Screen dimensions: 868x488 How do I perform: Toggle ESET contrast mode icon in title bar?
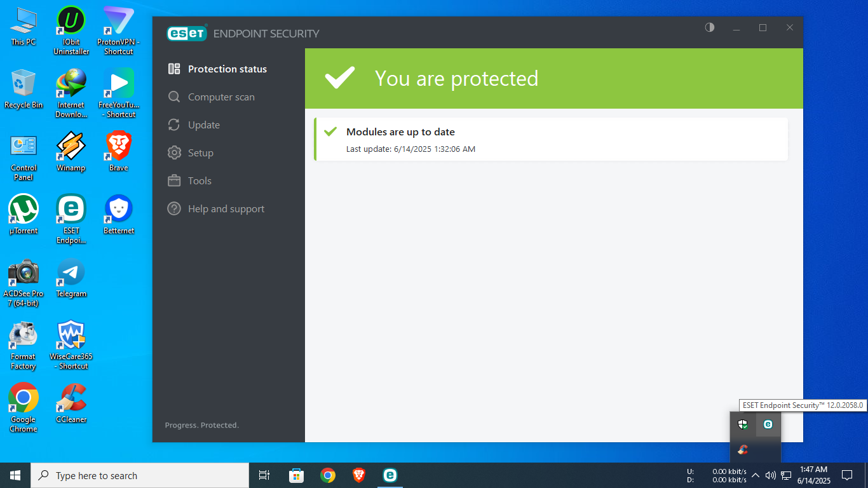pos(710,27)
